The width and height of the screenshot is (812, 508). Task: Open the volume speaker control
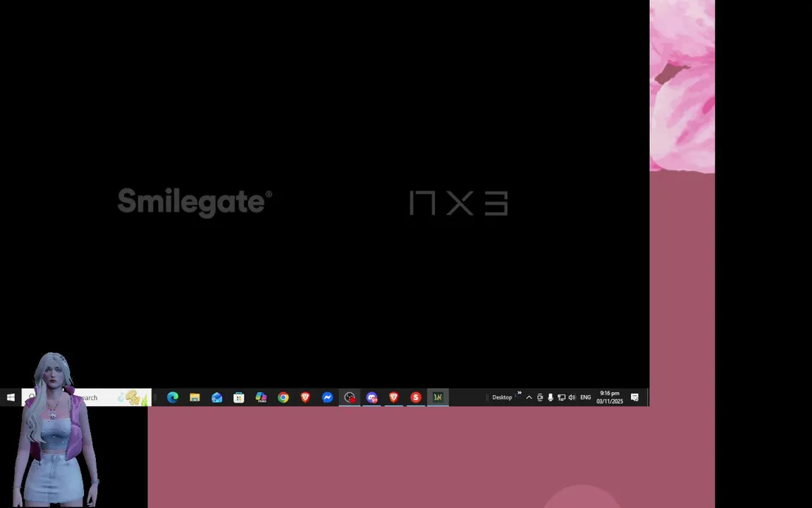[572, 398]
